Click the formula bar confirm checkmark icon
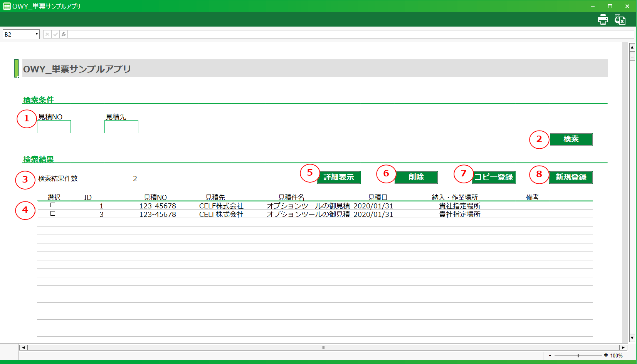 (55, 34)
